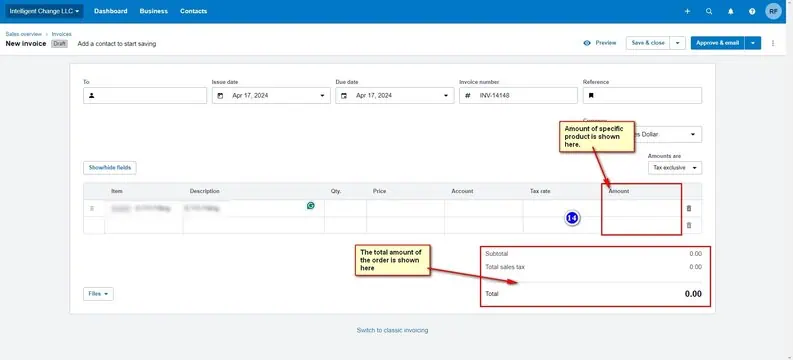The image size is (793, 360).
Task: Click the Approve & email button
Action: [718, 43]
